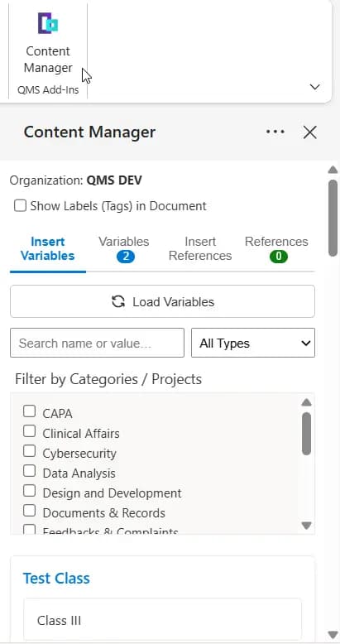
Task: Collapse the ribbon using the chevron
Action: pyautogui.click(x=314, y=87)
